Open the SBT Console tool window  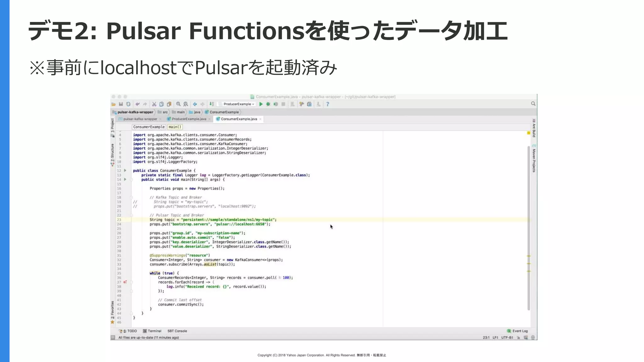(x=177, y=331)
